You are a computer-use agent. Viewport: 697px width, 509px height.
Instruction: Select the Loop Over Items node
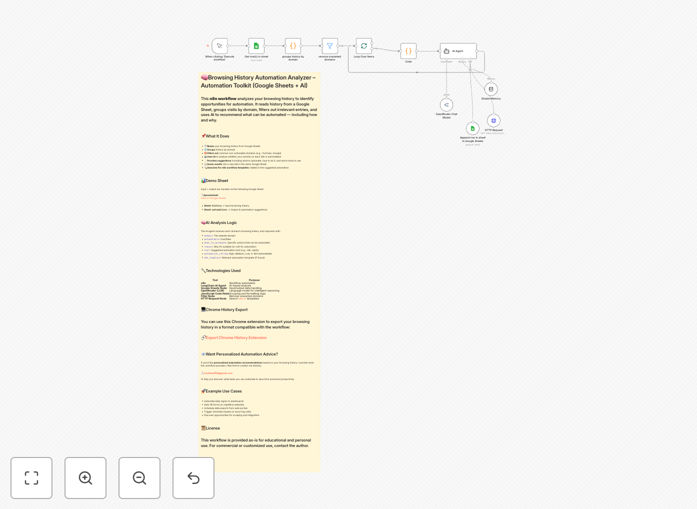pos(364,46)
